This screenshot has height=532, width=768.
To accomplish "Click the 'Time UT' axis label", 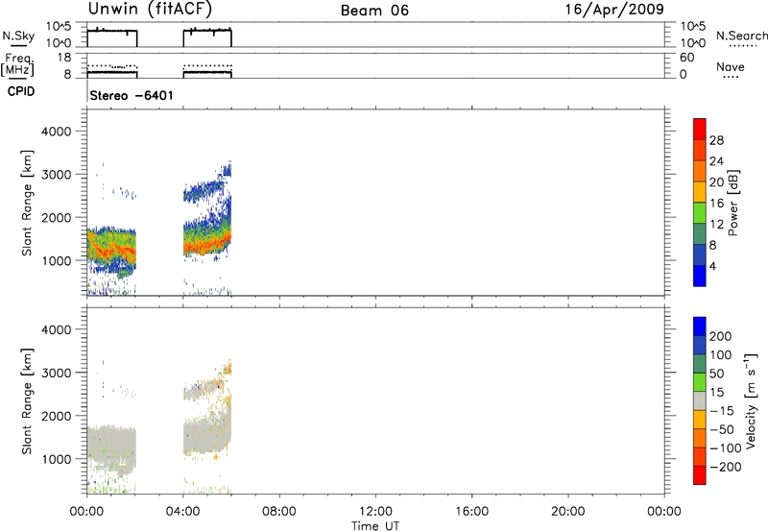I will click(375, 526).
